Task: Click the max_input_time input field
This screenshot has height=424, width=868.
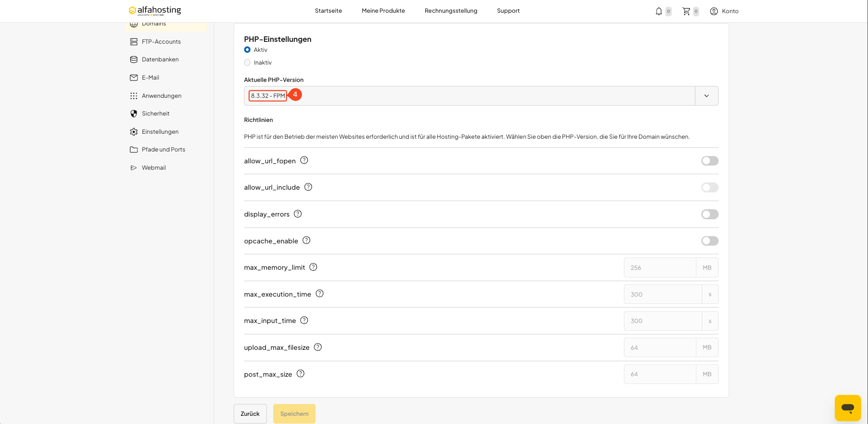Action: point(663,321)
